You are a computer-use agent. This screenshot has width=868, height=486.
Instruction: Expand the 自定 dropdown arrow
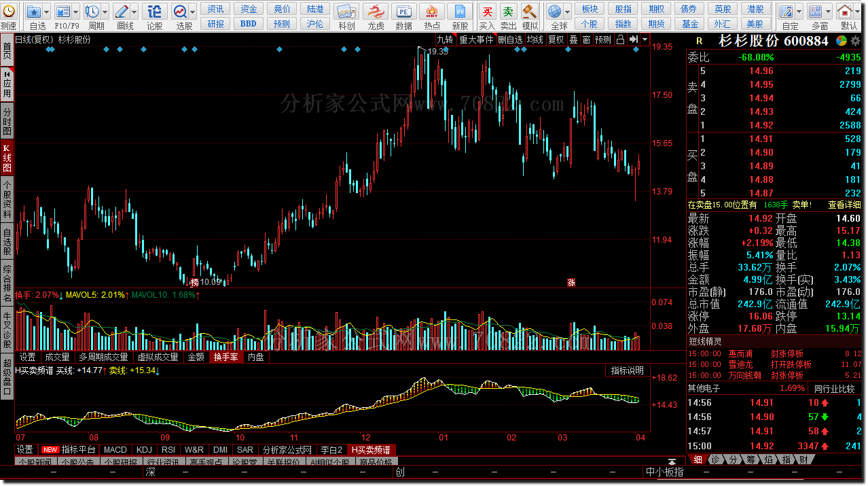point(799,12)
